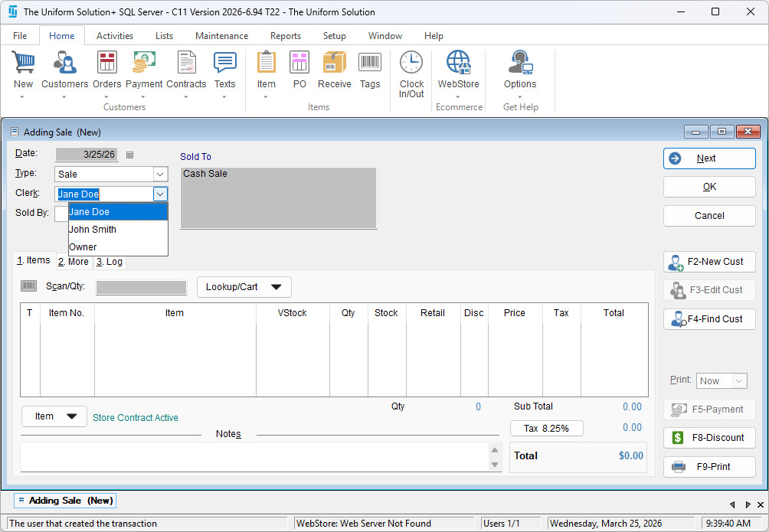
Task: Click the Tags barcode icon
Action: [x=370, y=64]
